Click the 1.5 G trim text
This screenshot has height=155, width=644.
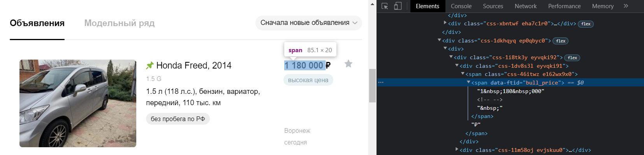point(154,79)
